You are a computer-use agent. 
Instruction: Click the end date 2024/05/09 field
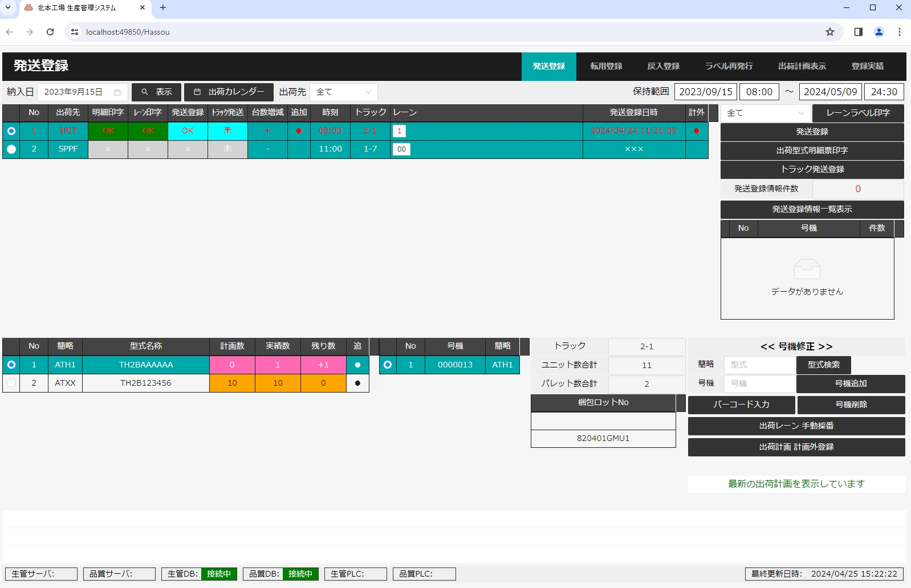click(x=831, y=92)
